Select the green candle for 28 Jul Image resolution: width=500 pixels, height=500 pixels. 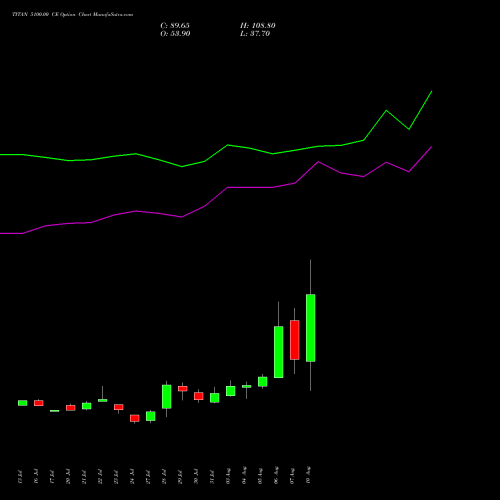(x=167, y=397)
